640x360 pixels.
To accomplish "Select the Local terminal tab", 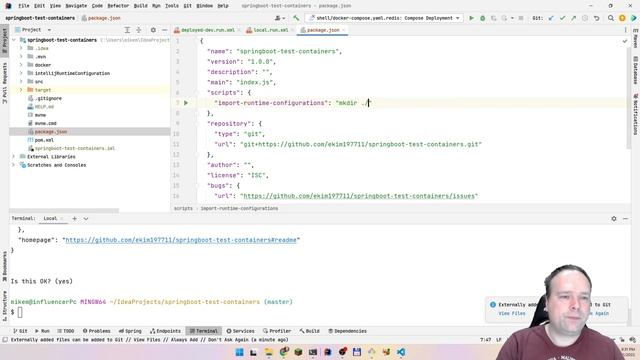I will pos(50,219).
